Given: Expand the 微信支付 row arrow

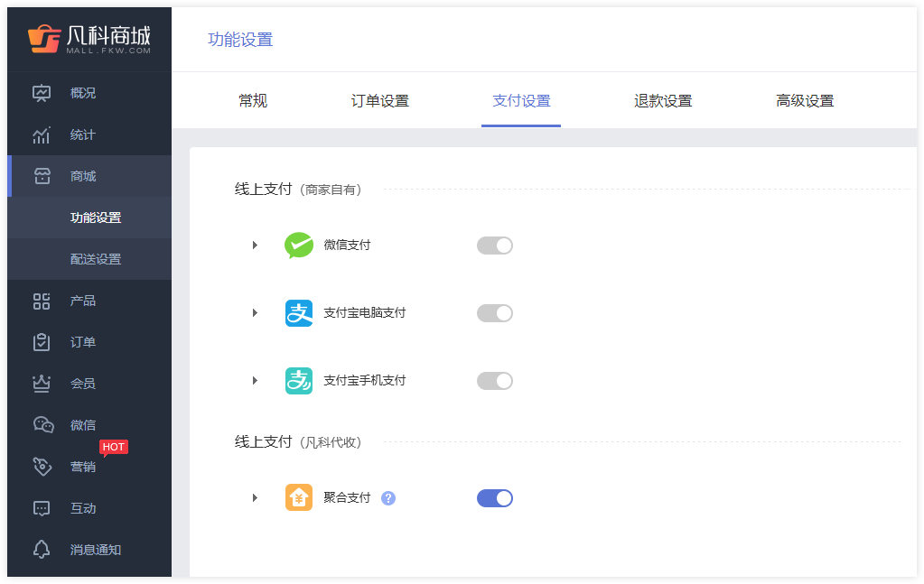Looking at the screenshot, I should point(255,245).
